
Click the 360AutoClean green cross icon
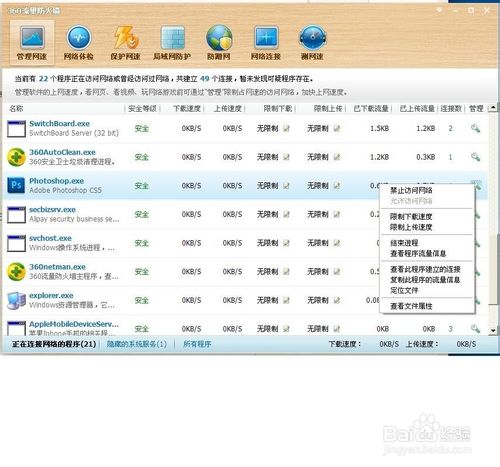pos(16,157)
